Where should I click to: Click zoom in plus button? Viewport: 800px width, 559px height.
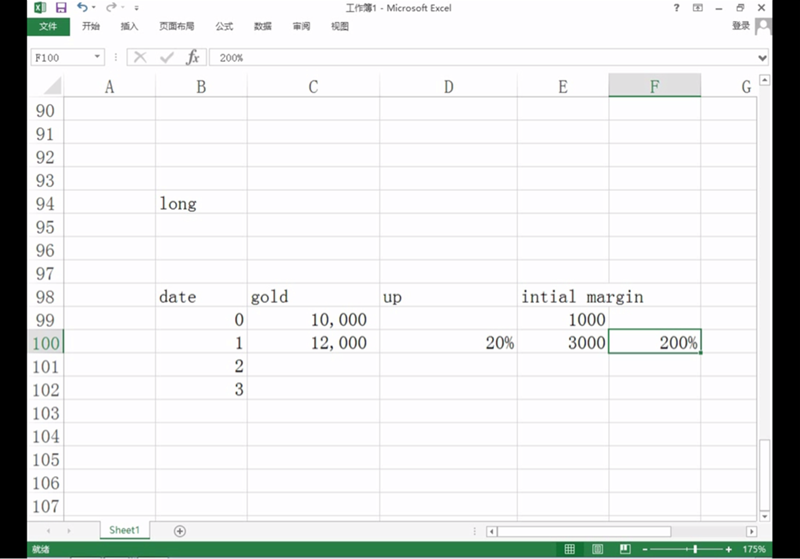pyautogui.click(x=728, y=549)
